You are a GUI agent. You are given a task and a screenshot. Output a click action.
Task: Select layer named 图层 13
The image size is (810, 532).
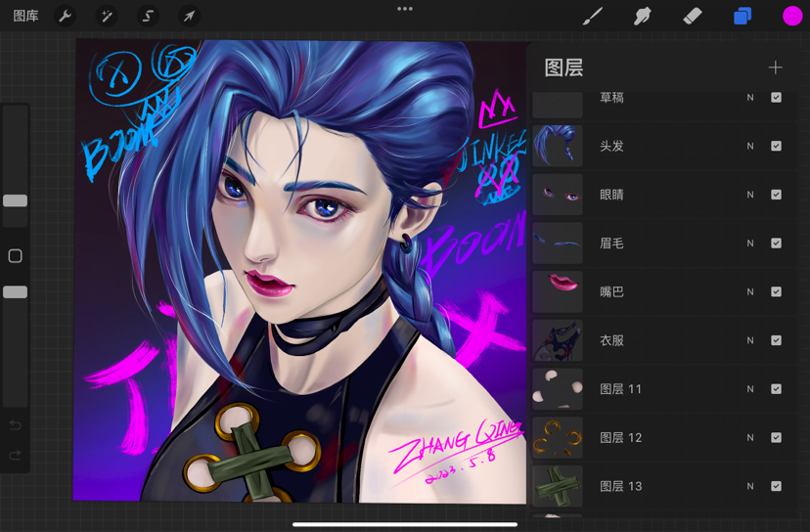coord(620,486)
